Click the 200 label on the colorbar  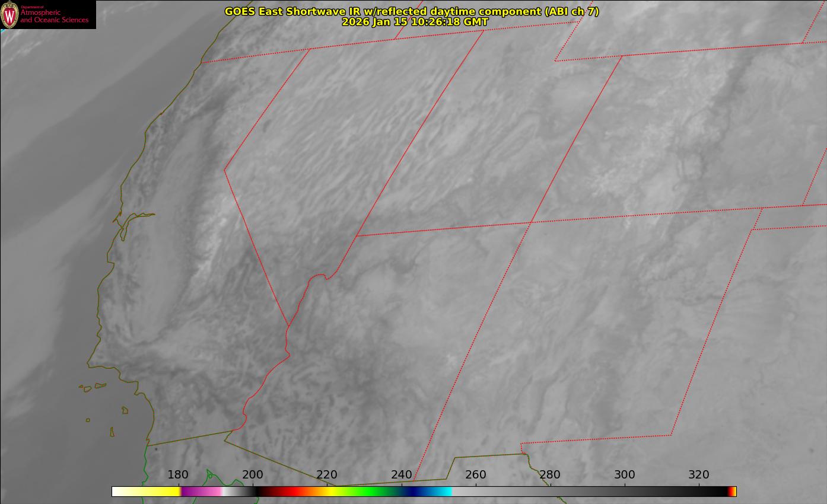[253, 474]
